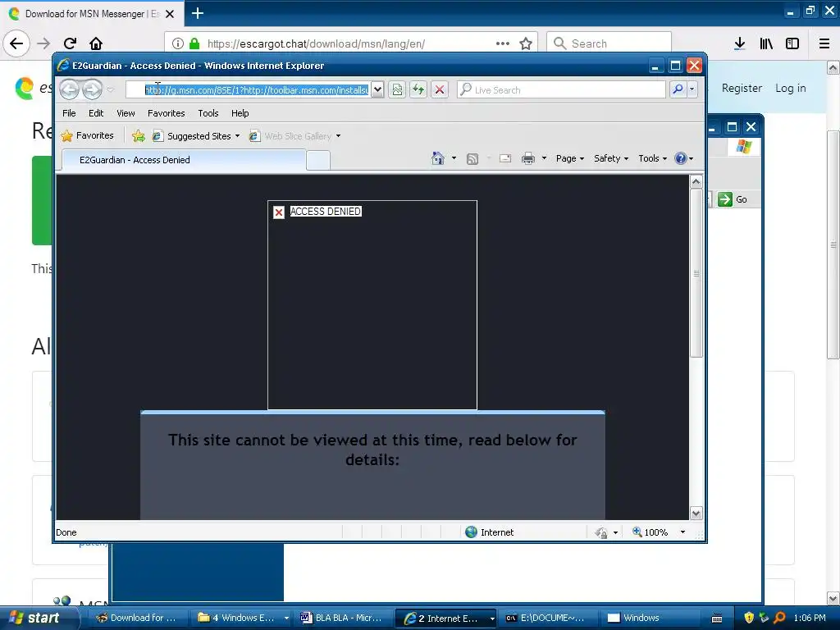Screen dimensions: 840x630
Task: Expand Suggested Sites dropdown
Action: (237, 136)
